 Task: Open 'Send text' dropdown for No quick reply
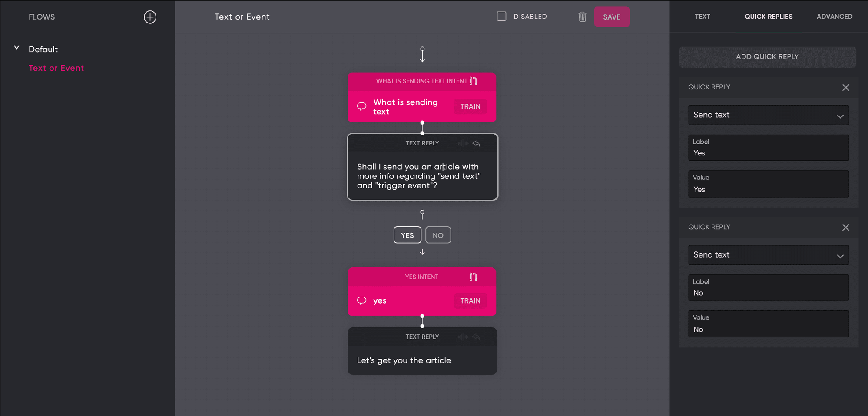pos(769,255)
